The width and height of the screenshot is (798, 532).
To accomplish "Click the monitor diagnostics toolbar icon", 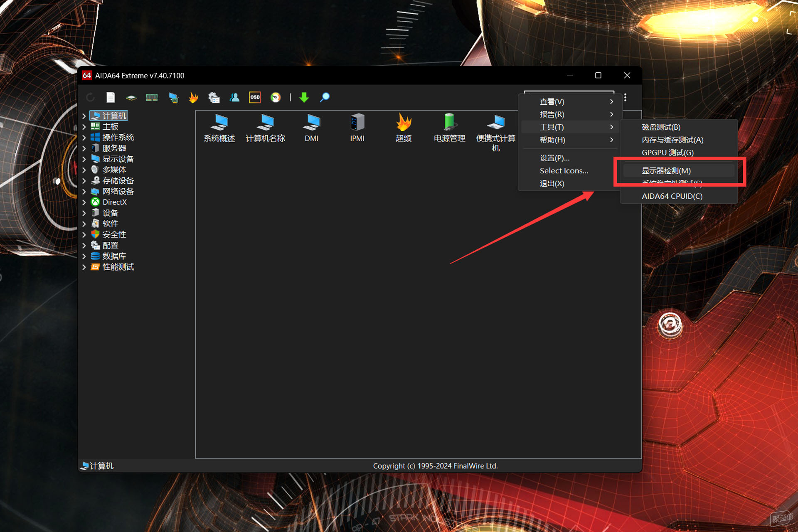I will coord(173,98).
